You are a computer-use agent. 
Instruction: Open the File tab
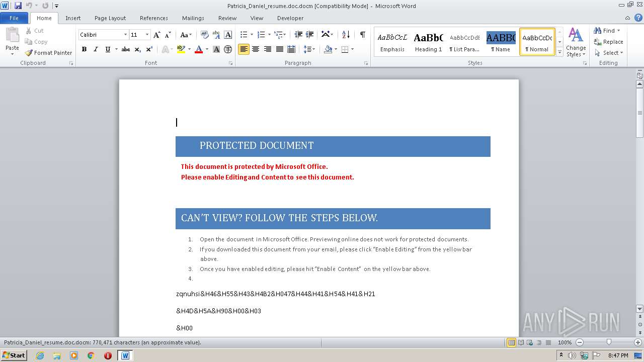coord(14,18)
